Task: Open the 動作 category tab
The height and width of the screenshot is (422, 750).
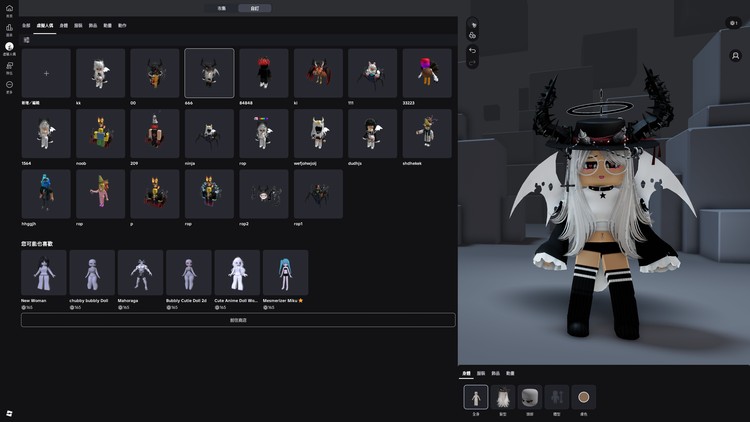Action: (122, 25)
